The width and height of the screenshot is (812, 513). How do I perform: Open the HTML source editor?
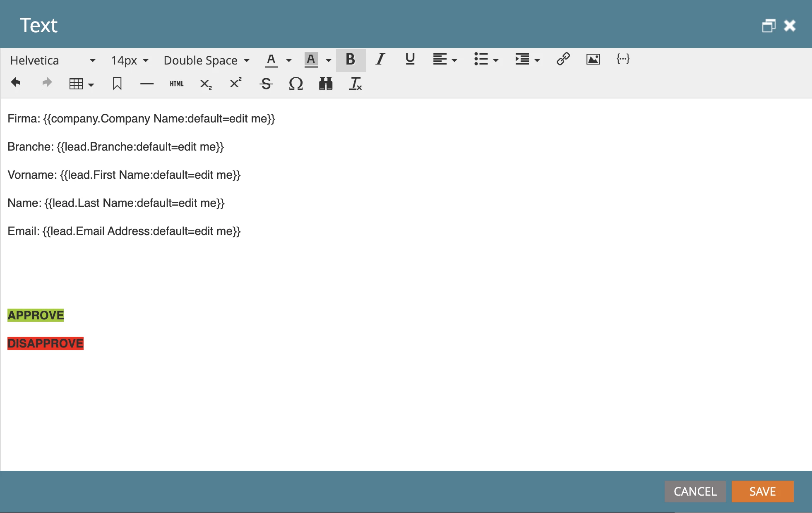pyautogui.click(x=177, y=84)
